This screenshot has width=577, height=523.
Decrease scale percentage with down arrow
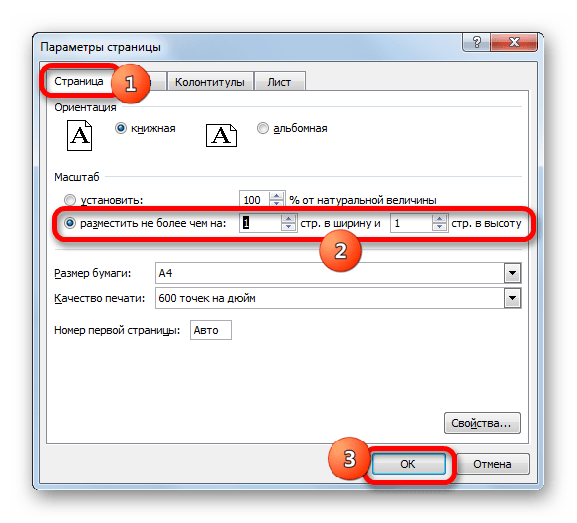tap(277, 204)
